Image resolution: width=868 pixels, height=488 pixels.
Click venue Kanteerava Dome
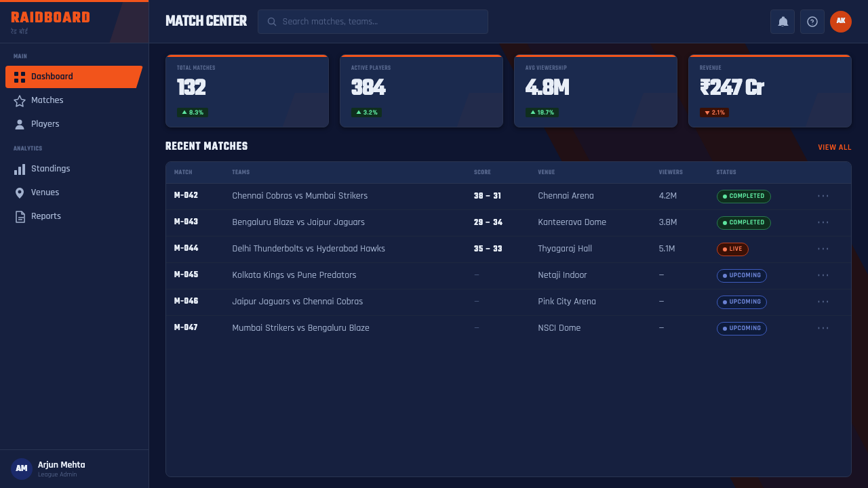point(572,222)
